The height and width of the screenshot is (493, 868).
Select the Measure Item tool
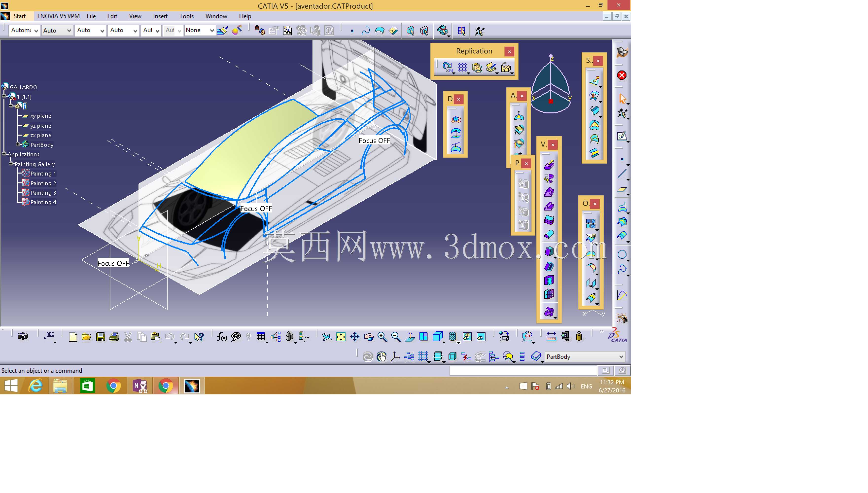coord(565,336)
